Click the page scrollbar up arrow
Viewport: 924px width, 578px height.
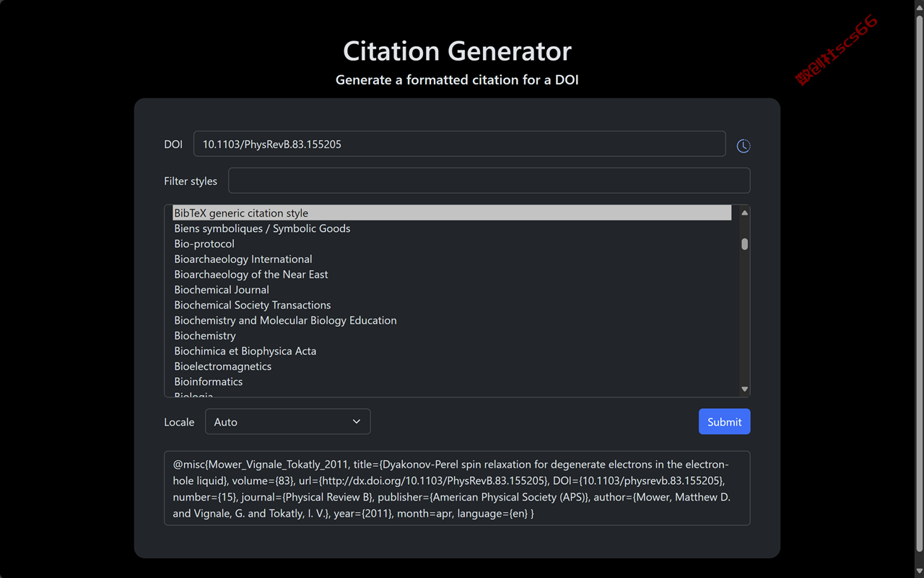919,7
